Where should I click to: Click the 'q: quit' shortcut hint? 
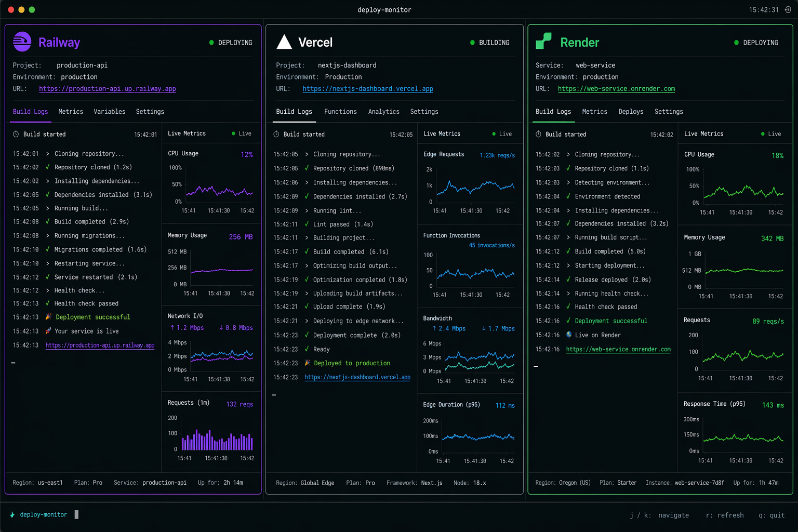[772, 515]
